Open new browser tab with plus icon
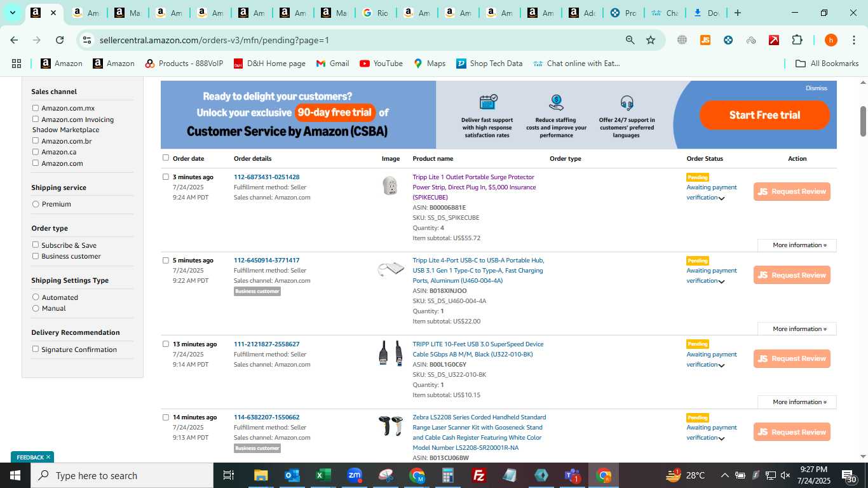The image size is (868, 488). click(x=737, y=13)
